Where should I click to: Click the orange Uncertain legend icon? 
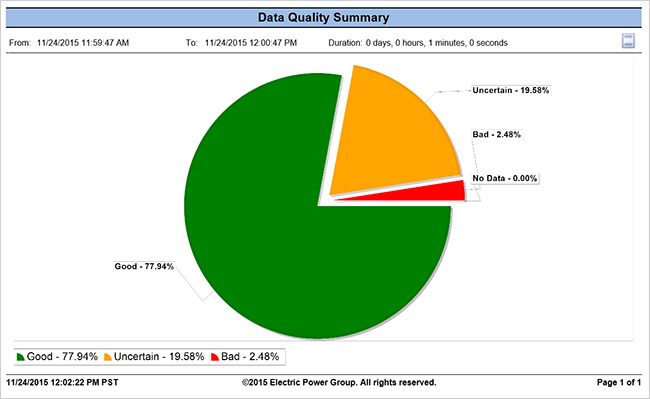coord(108,357)
